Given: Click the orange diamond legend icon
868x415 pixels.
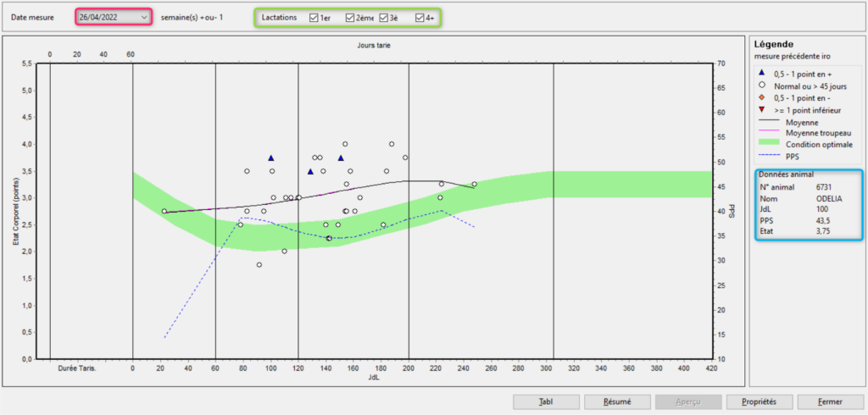Looking at the screenshot, I should coord(763,97).
